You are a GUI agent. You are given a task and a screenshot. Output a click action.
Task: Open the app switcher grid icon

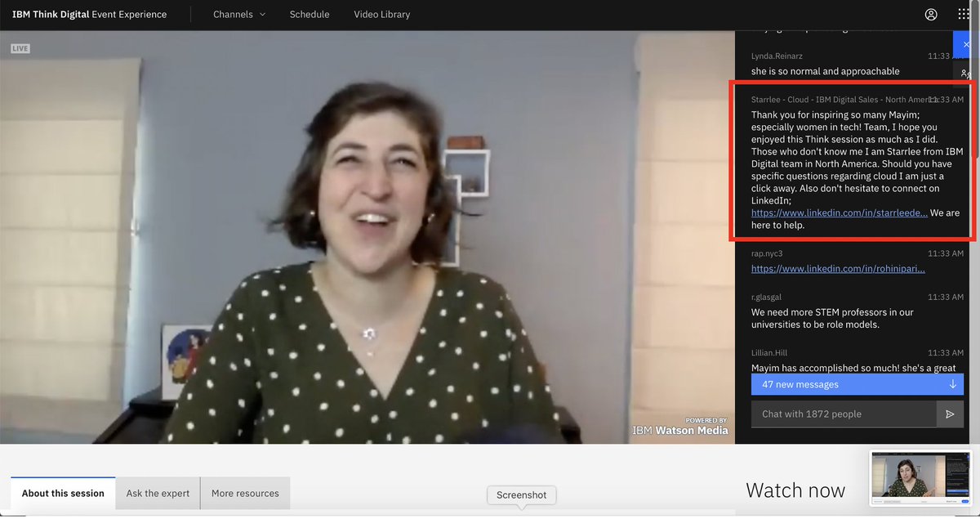[x=964, y=15]
